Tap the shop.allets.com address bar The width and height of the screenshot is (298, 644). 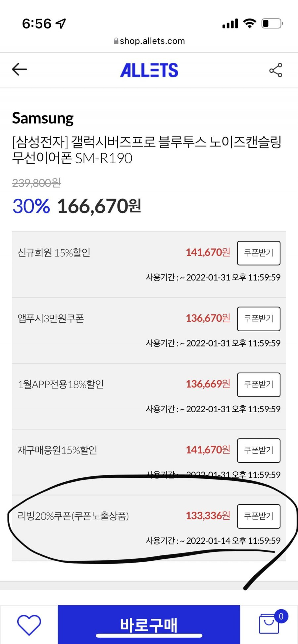point(149,41)
